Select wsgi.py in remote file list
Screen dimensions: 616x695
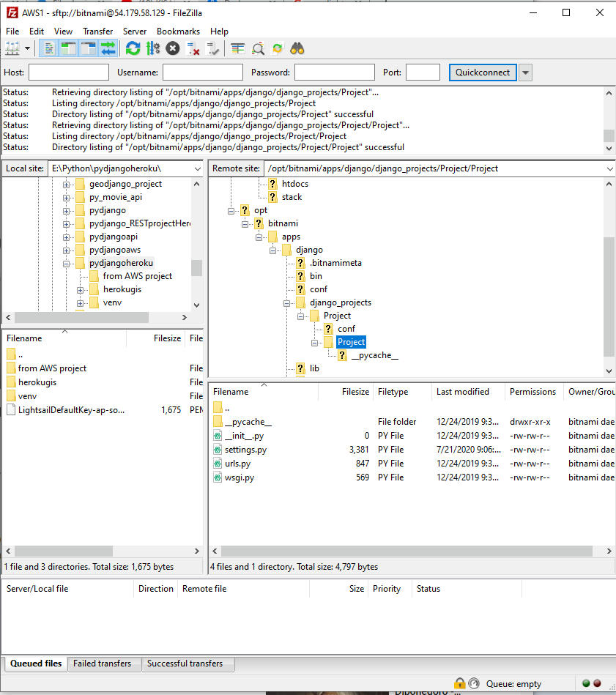click(240, 477)
